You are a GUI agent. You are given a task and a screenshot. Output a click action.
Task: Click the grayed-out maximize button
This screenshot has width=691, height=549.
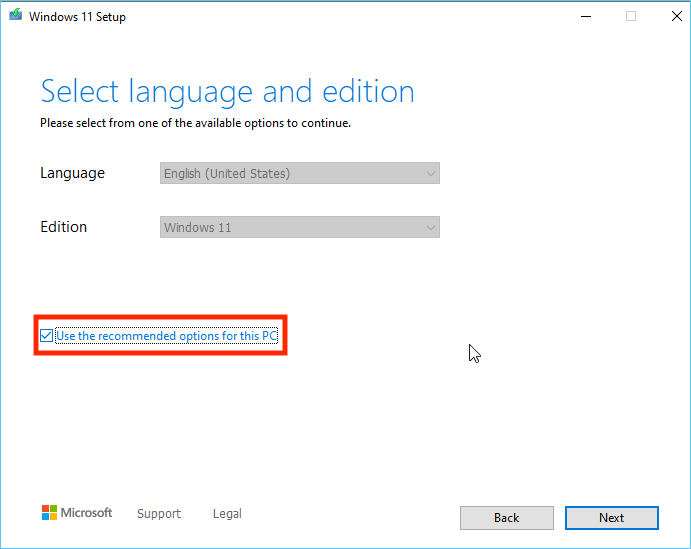pyautogui.click(x=630, y=16)
